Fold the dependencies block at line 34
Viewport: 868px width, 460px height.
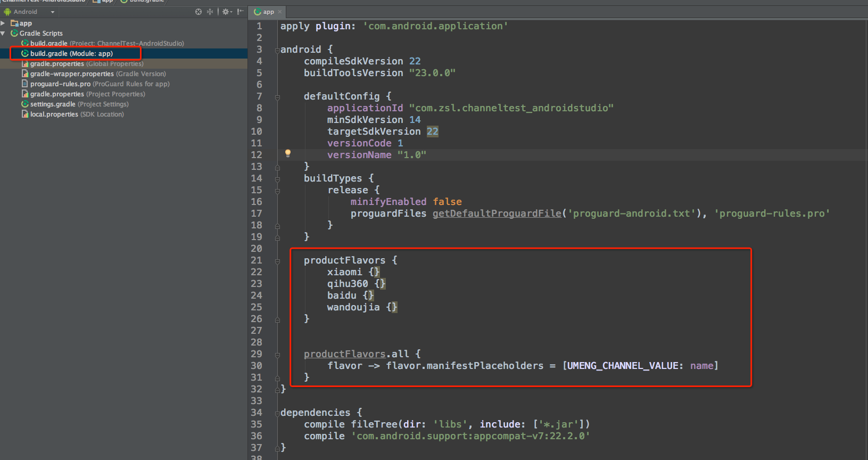(277, 413)
